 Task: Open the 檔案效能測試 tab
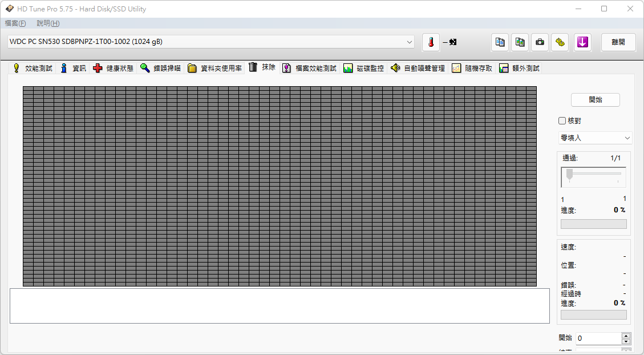tap(310, 68)
